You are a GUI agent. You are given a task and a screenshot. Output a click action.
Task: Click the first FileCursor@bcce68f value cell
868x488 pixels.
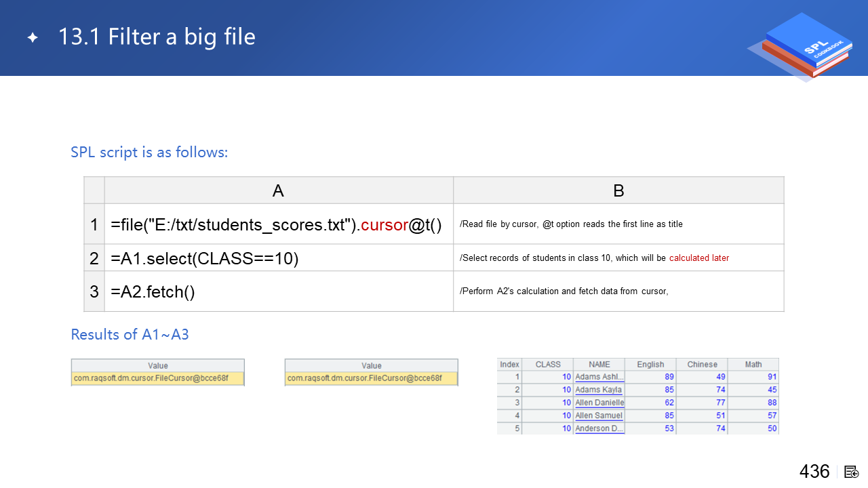(x=157, y=378)
